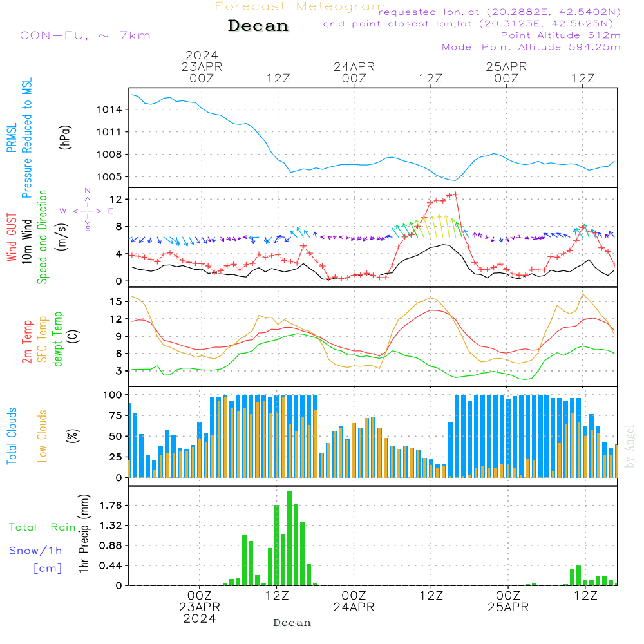Click the N-E-S-W compass direction icon
This screenshot has height=644, width=644.
pyautogui.click(x=87, y=211)
